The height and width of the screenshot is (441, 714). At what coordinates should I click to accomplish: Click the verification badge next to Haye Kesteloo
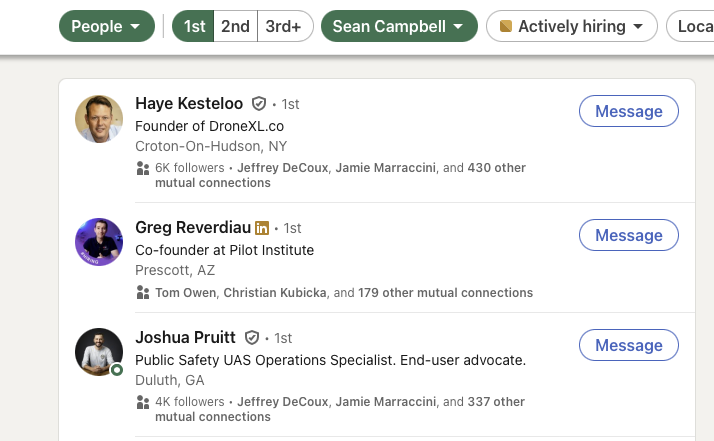tap(259, 104)
